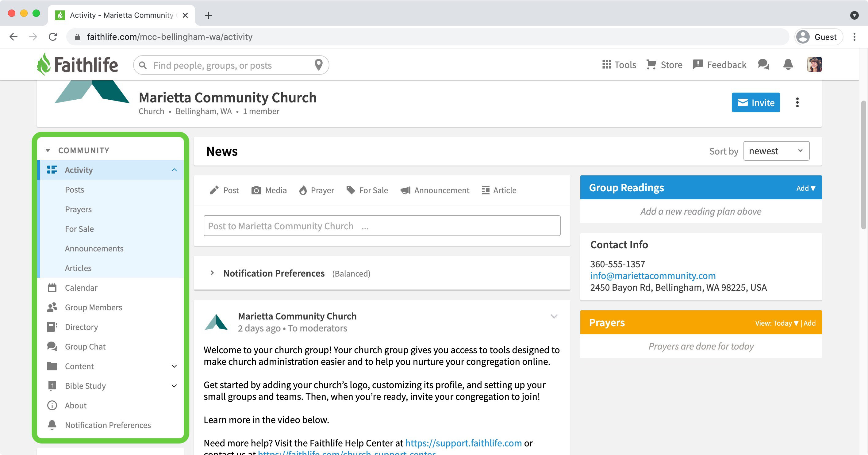868x455 pixels.
Task: Open Prayers under Activity
Action: (x=78, y=209)
